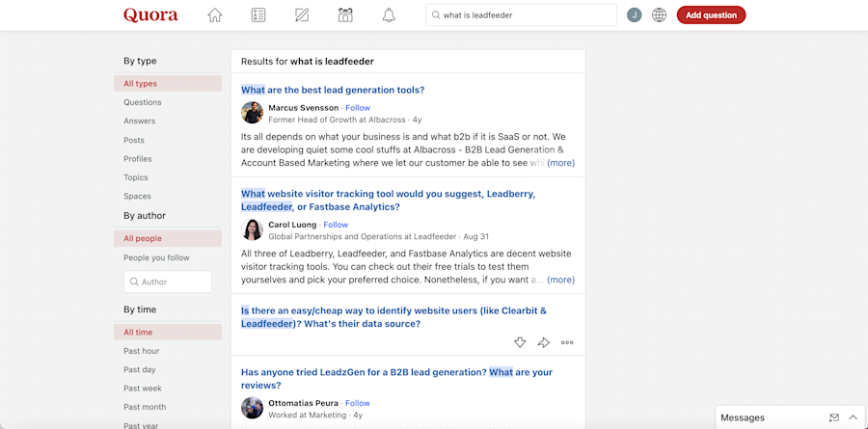Downvote the Clearbit & Leadfeeder question
The height and width of the screenshot is (429, 868).
519,342
